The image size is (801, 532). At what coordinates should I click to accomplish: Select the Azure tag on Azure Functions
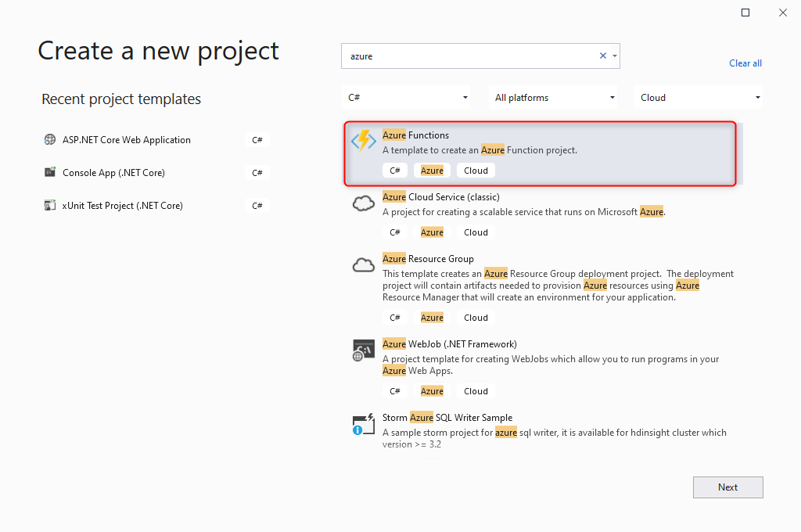(432, 170)
